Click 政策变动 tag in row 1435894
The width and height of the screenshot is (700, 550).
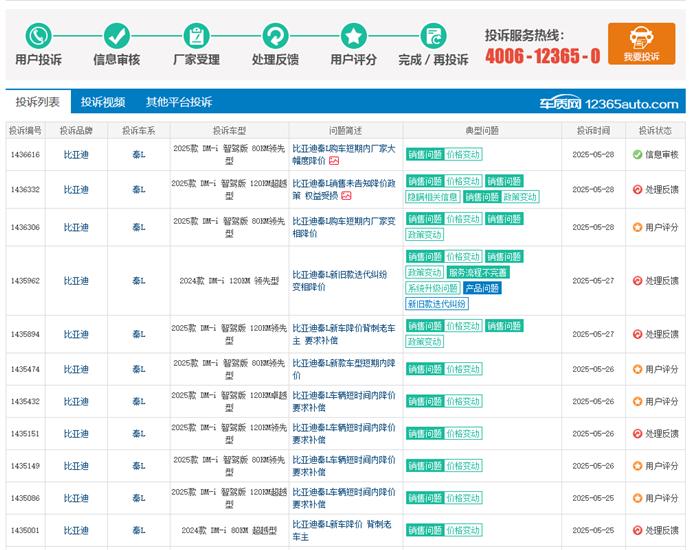point(425,342)
